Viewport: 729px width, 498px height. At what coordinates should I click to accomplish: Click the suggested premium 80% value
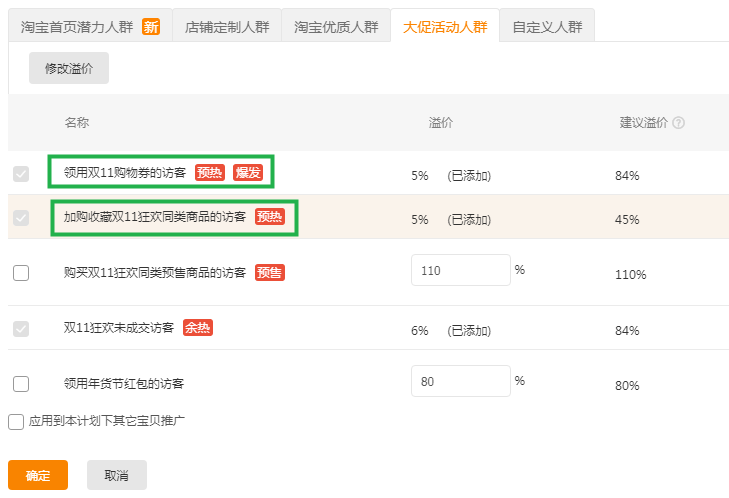(x=627, y=386)
